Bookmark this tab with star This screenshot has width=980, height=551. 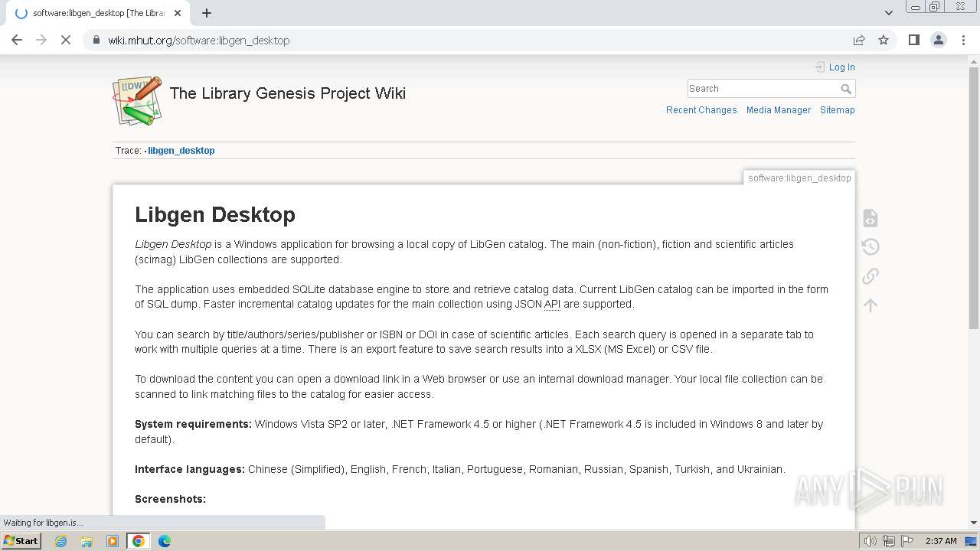tap(884, 40)
